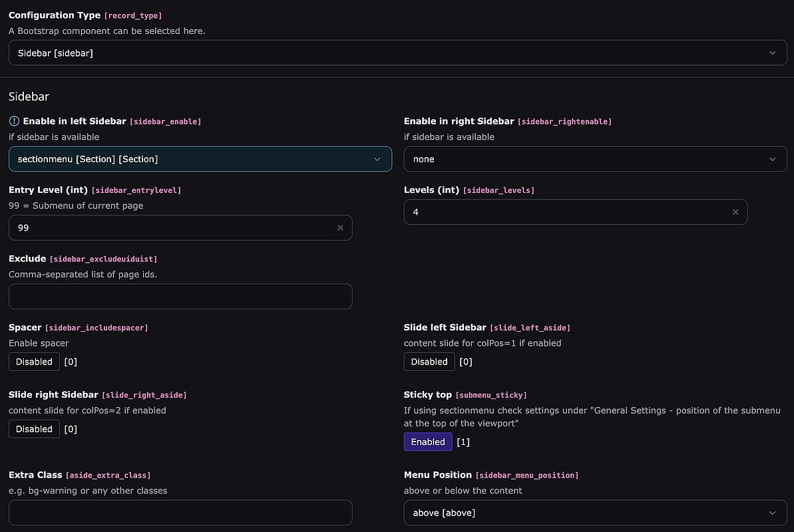Toggle Slide left Sidebar Disabled switch
794x532 pixels.
point(429,362)
